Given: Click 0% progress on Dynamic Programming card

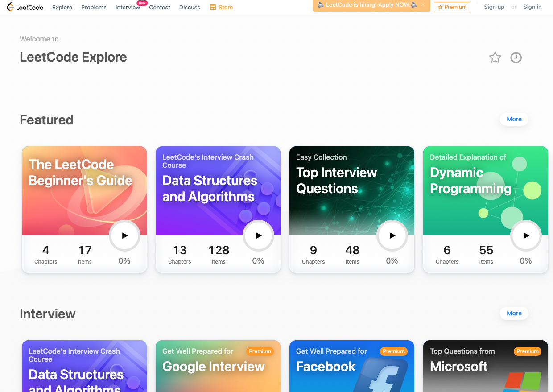Looking at the screenshot, I should 526,261.
